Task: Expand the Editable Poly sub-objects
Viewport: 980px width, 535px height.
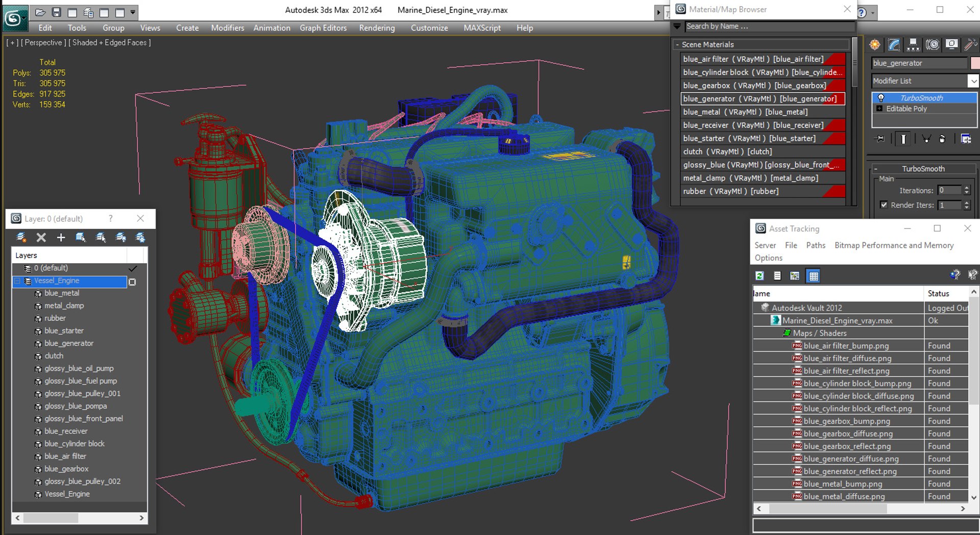Action: [879, 109]
